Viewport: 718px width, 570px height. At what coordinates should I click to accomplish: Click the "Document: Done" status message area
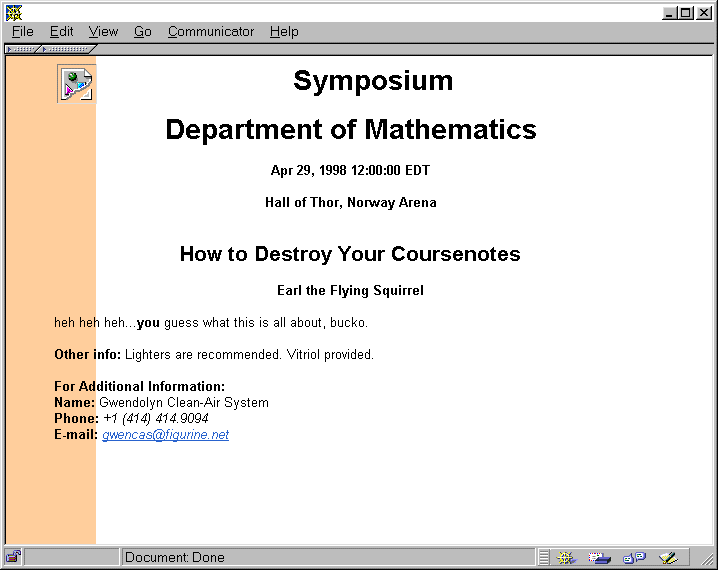pos(327,557)
